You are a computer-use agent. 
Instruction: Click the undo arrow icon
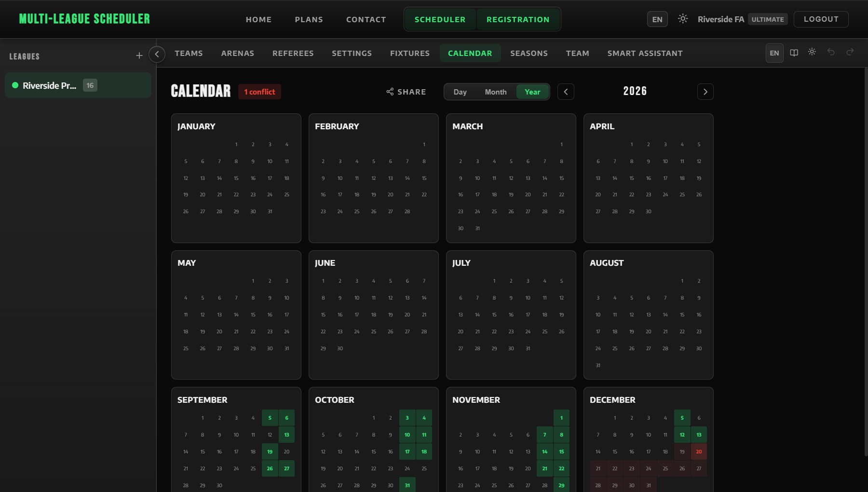[831, 52]
